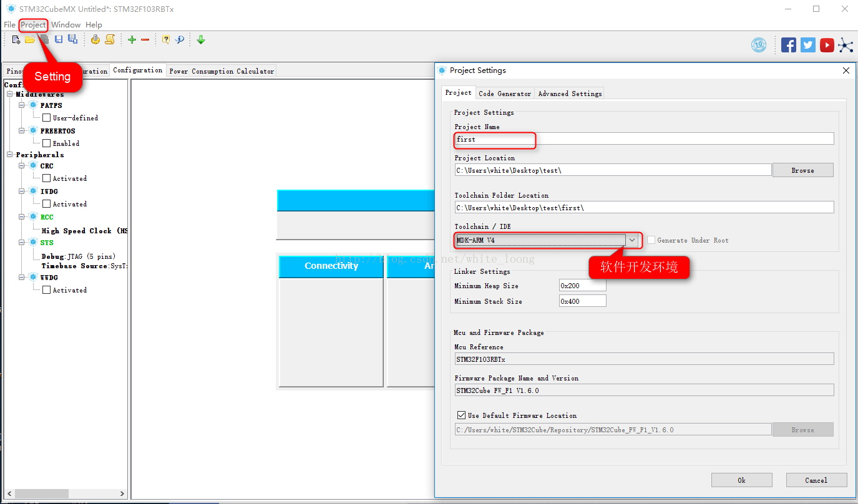Open the Window menu

[x=66, y=25]
